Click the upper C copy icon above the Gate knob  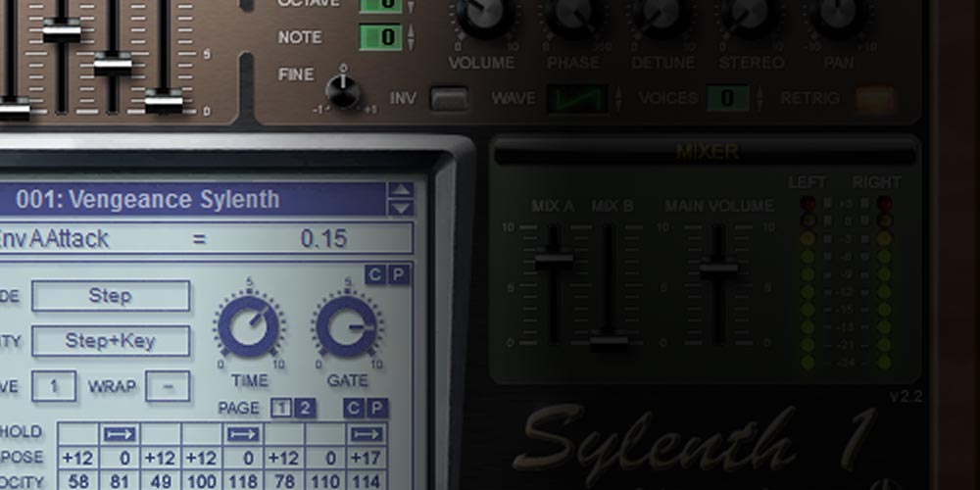[x=374, y=275]
